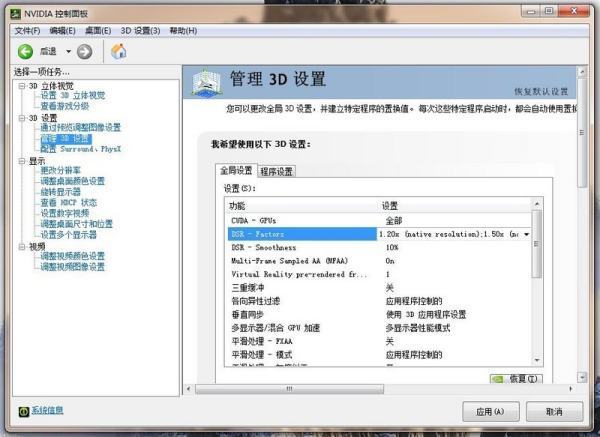
Task: Click horizontal scrollbar thumb below settings panel
Action: 290,389
